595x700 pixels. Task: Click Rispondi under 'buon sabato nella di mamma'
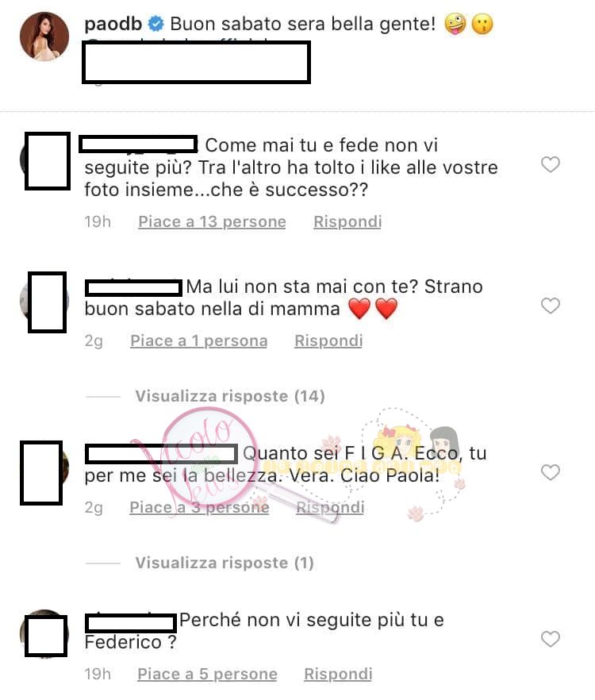click(x=328, y=340)
